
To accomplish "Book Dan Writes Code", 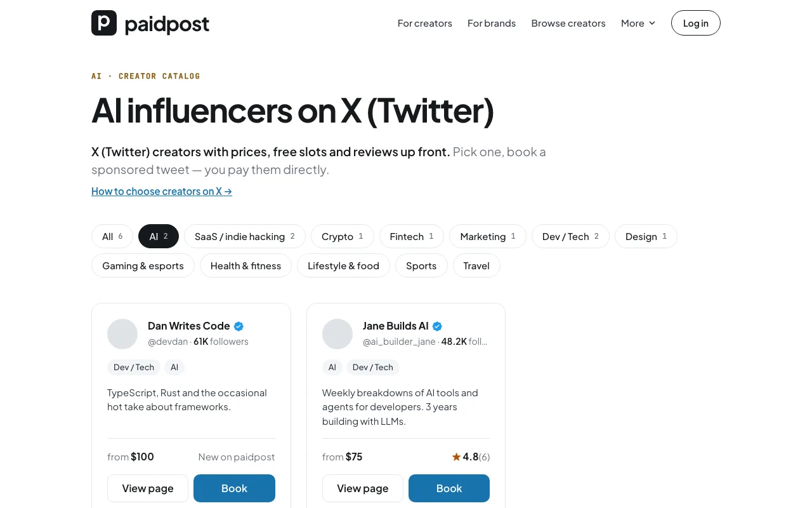I will pyautogui.click(x=234, y=488).
